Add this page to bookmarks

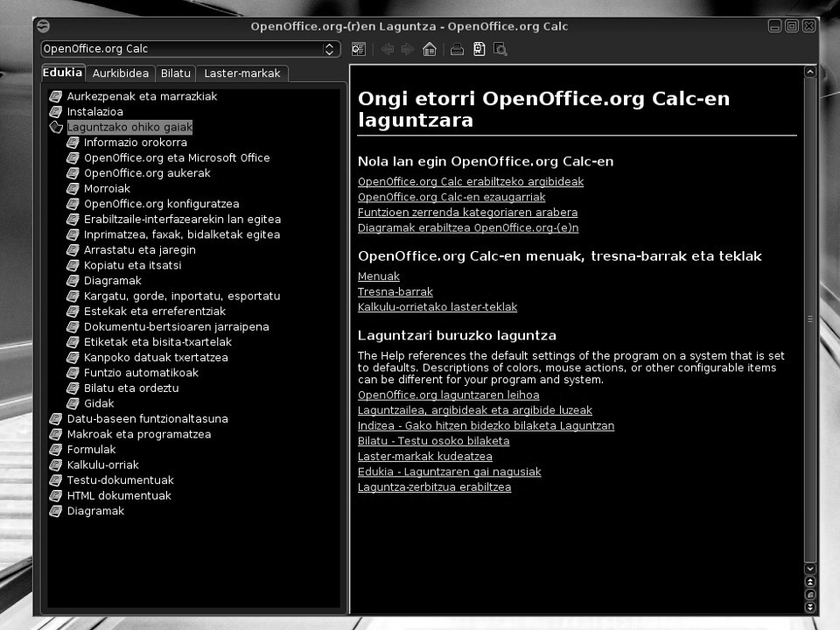pyautogui.click(x=479, y=49)
